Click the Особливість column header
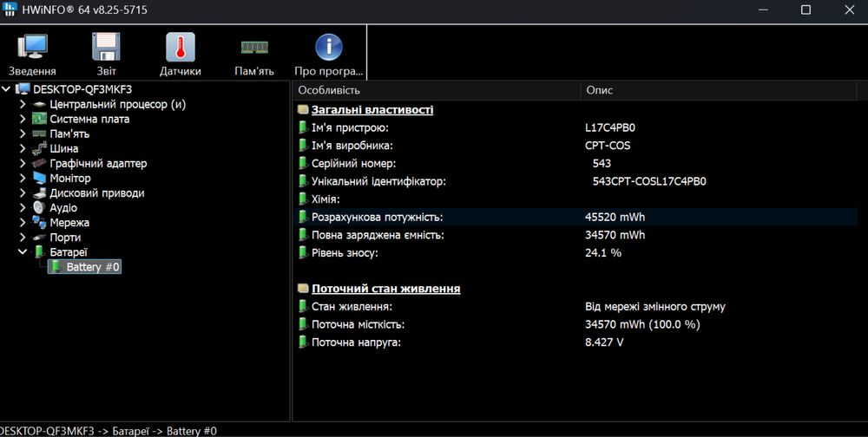The image size is (868, 437). click(x=437, y=90)
